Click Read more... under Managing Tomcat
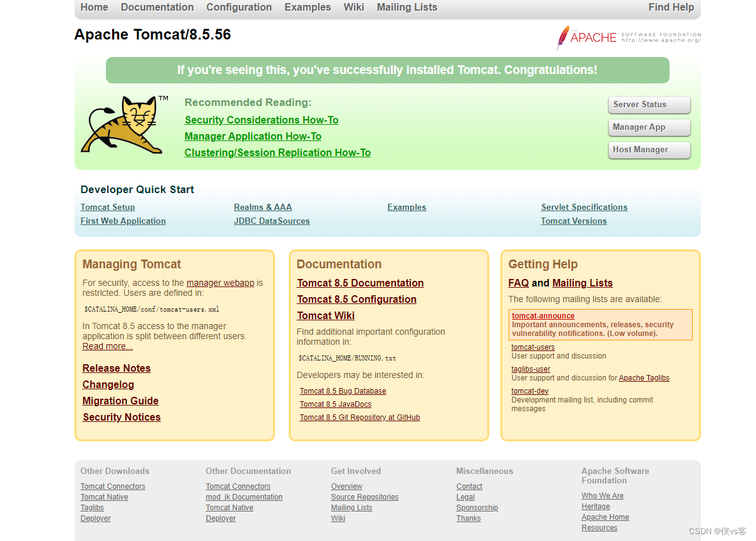This screenshot has width=756, height=541. [108, 347]
